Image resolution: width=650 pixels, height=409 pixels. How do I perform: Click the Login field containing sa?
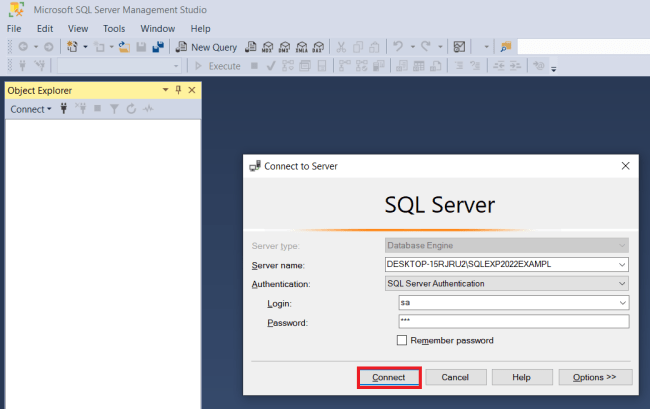coord(514,303)
